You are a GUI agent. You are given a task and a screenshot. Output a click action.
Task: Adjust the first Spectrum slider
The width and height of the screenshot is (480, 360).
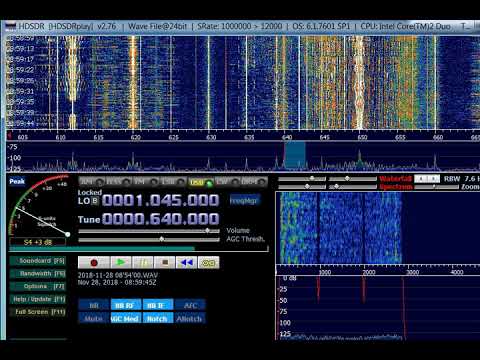(x=302, y=187)
